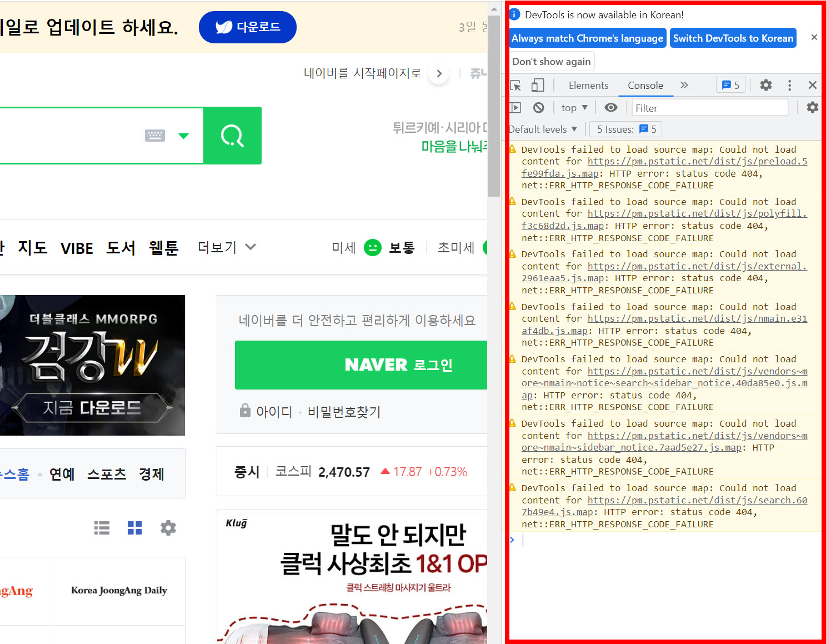Click the 5 issues badge in tab bar
Image resolution: width=826 pixels, height=644 pixels.
[x=730, y=85]
